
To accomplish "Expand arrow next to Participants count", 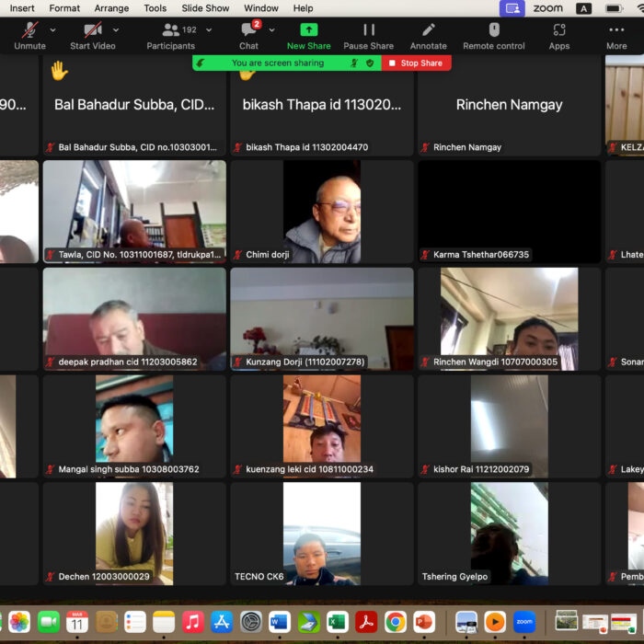I will (209, 30).
